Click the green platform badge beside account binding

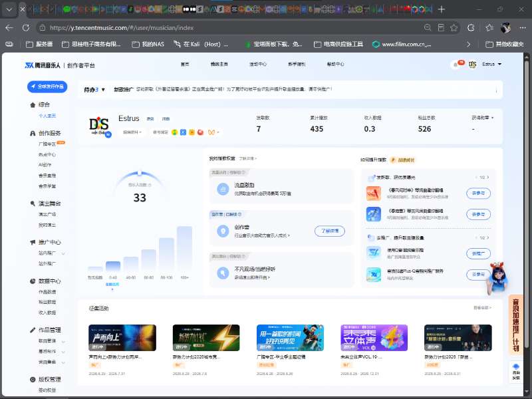(174, 132)
